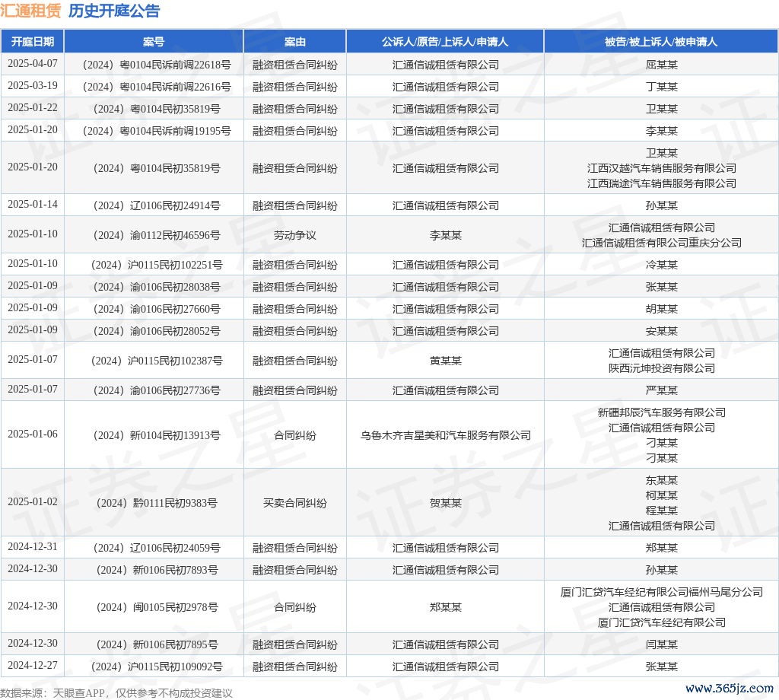779x700 pixels.
Task: Click plaintiff '李某某' in the 劳动争议 row
Action: click(x=446, y=235)
